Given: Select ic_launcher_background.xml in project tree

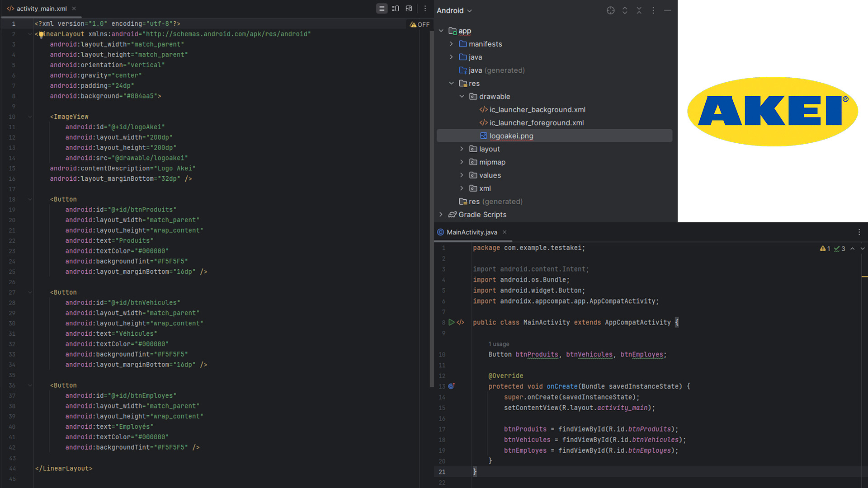Looking at the screenshot, I should click(537, 110).
